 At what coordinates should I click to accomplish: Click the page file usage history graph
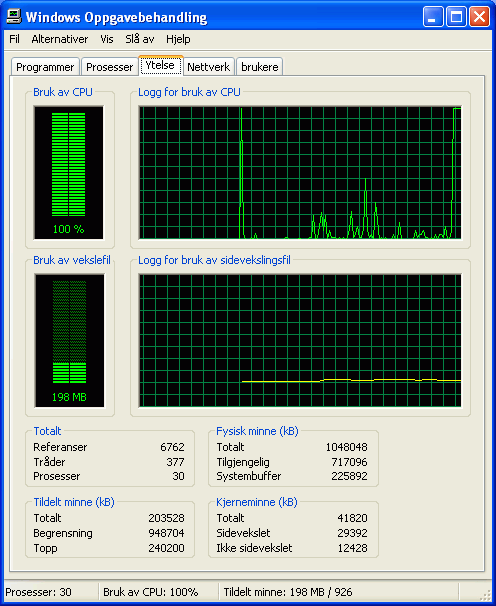300,340
